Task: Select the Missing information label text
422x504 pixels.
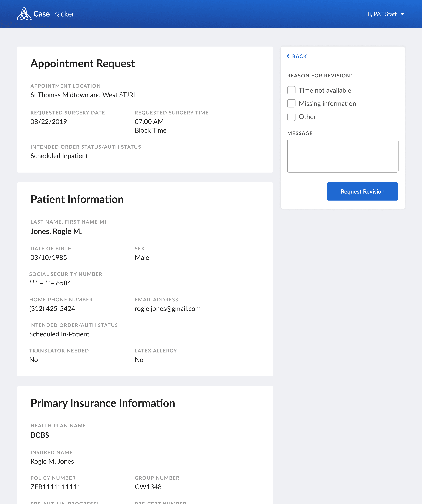Action: 327,103
